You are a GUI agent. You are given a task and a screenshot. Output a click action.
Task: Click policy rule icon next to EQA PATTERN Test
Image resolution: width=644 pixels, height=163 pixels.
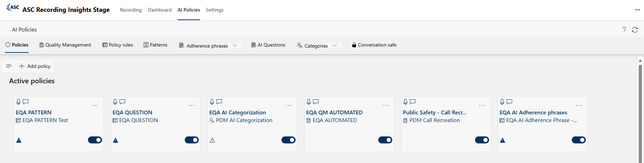click(x=18, y=120)
